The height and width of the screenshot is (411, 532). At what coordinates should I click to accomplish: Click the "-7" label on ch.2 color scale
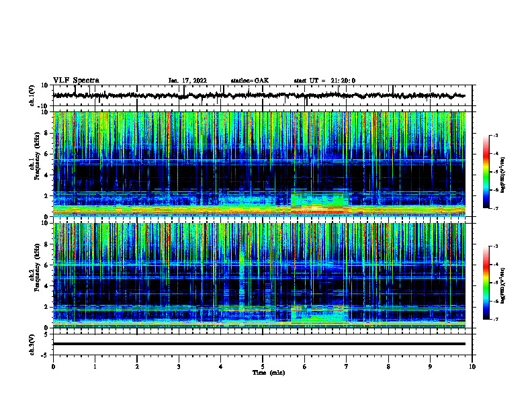pos(495,320)
